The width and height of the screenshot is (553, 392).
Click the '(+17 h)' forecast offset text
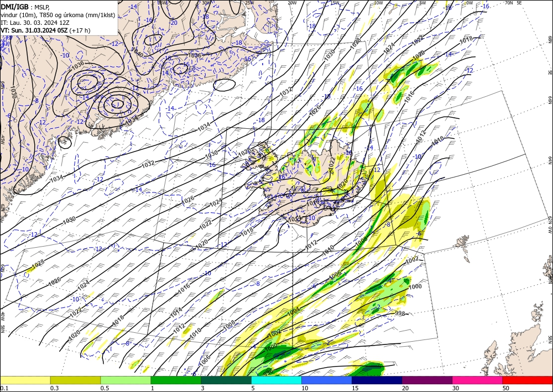click(80, 30)
